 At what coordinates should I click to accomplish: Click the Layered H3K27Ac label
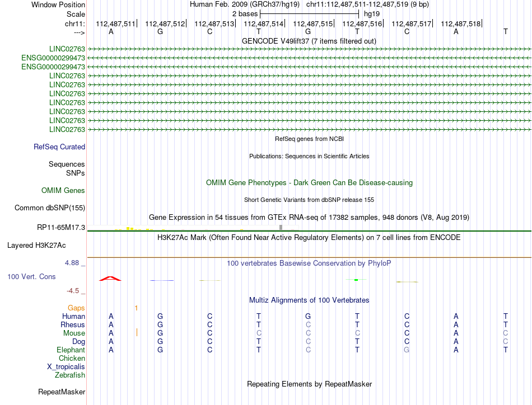coord(36,246)
